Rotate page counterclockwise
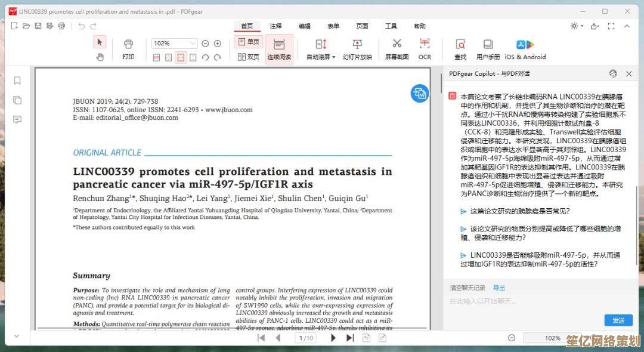 coord(205,57)
